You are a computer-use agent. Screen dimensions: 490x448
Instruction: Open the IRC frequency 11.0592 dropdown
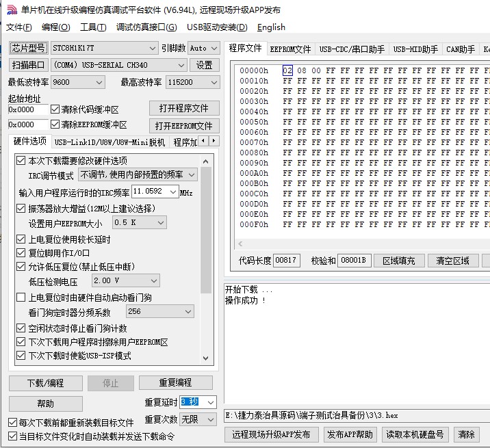[x=173, y=192]
